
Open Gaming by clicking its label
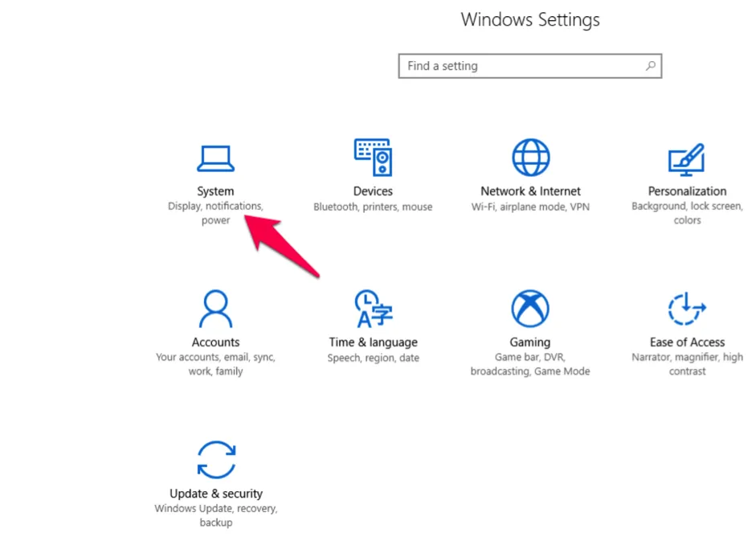[529, 342]
